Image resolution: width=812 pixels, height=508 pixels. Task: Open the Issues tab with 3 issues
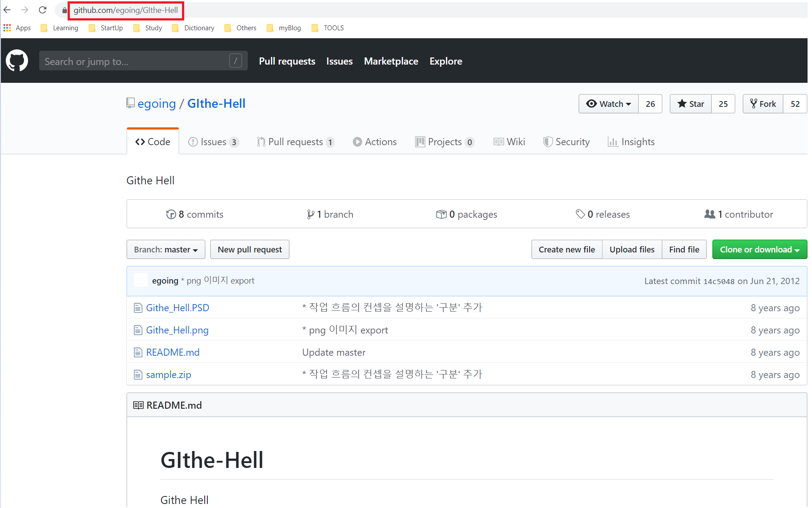pos(214,142)
